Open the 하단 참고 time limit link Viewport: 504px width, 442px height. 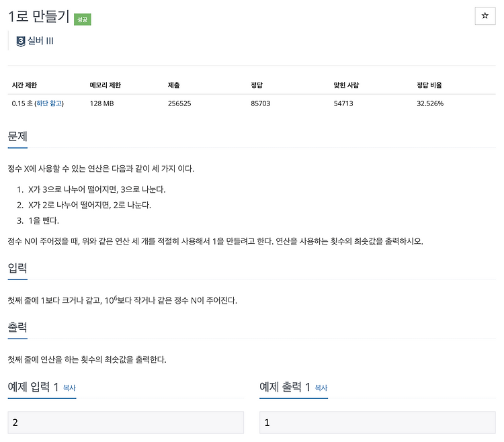click(49, 103)
